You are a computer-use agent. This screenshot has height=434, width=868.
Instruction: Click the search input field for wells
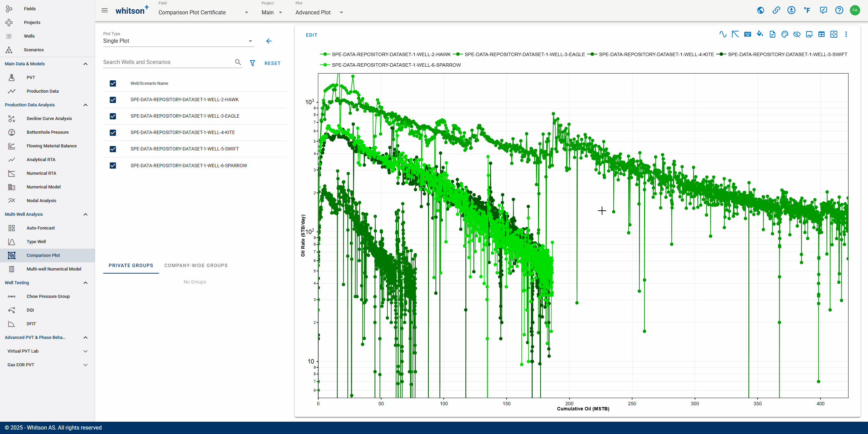(169, 62)
